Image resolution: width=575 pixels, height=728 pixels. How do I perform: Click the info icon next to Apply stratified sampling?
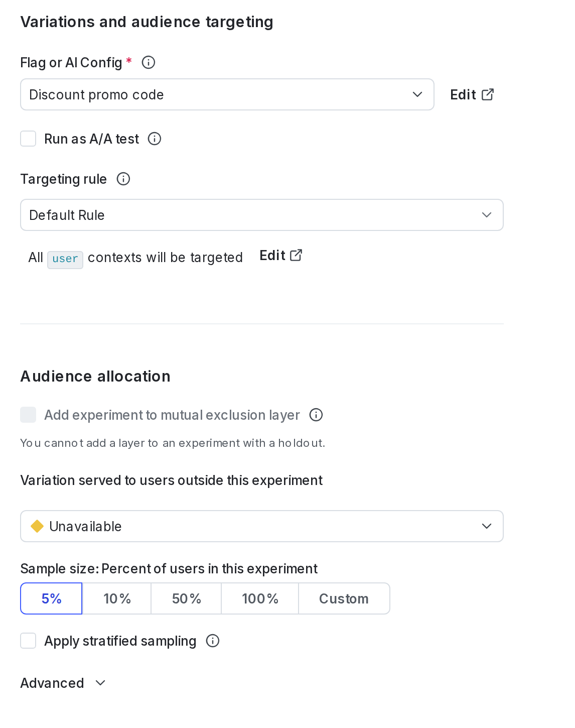coord(213,641)
